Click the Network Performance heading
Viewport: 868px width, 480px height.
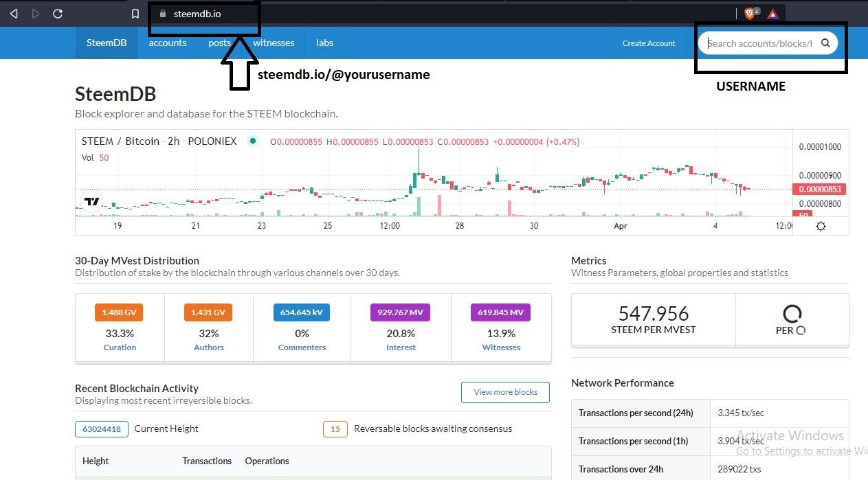(x=623, y=383)
